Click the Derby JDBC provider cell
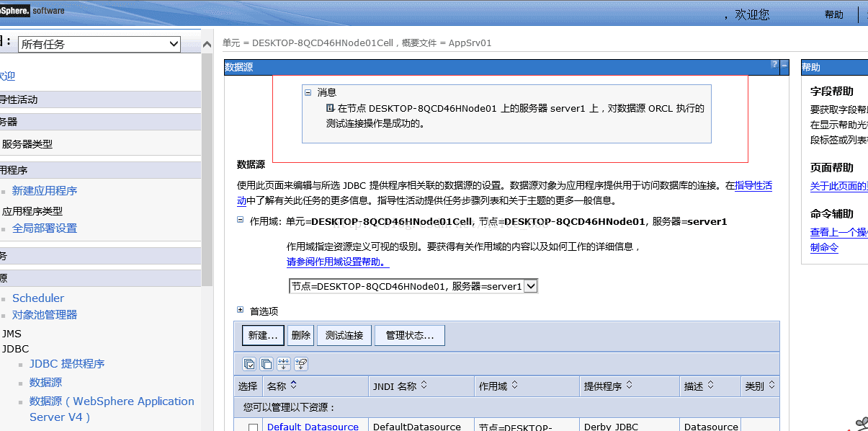 point(611,427)
